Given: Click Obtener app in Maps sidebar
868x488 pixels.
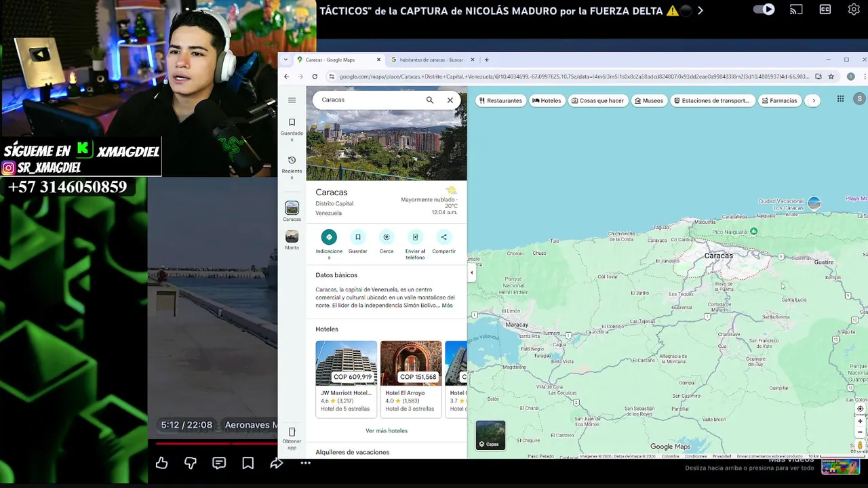Looking at the screenshot, I should point(292,438).
